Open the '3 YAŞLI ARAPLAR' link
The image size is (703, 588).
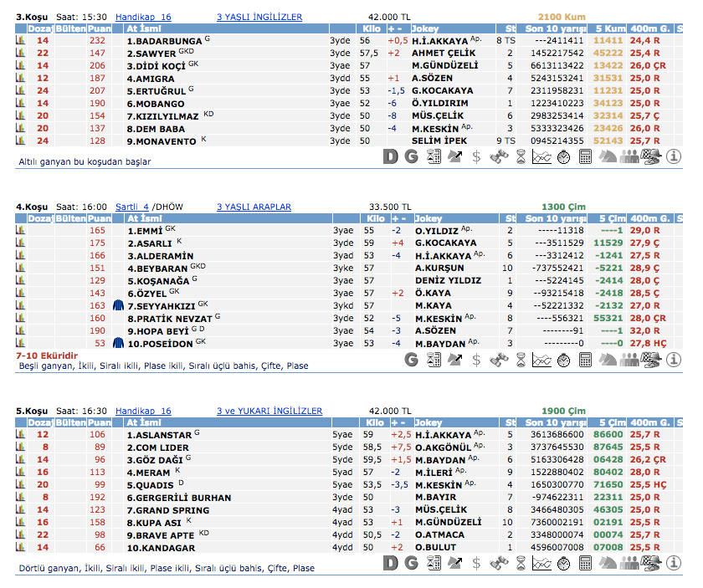coord(254,207)
